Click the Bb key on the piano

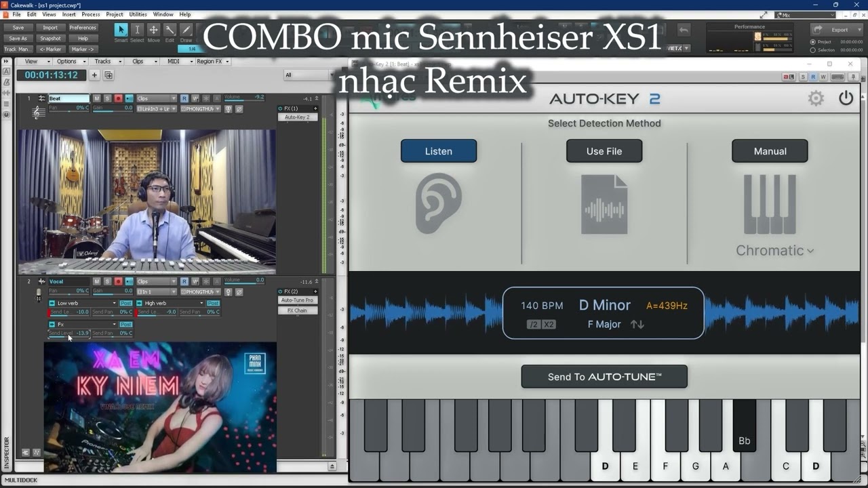tap(744, 426)
